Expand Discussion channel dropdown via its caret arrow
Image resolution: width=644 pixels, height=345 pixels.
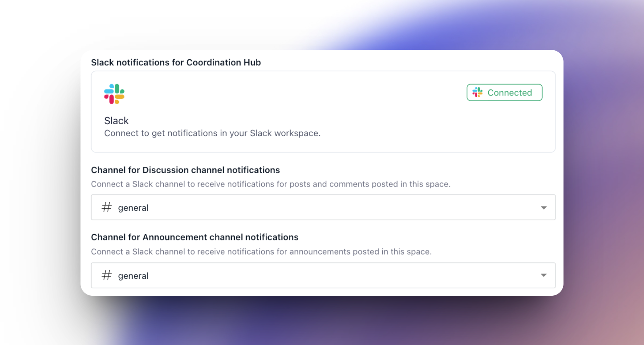tap(544, 208)
